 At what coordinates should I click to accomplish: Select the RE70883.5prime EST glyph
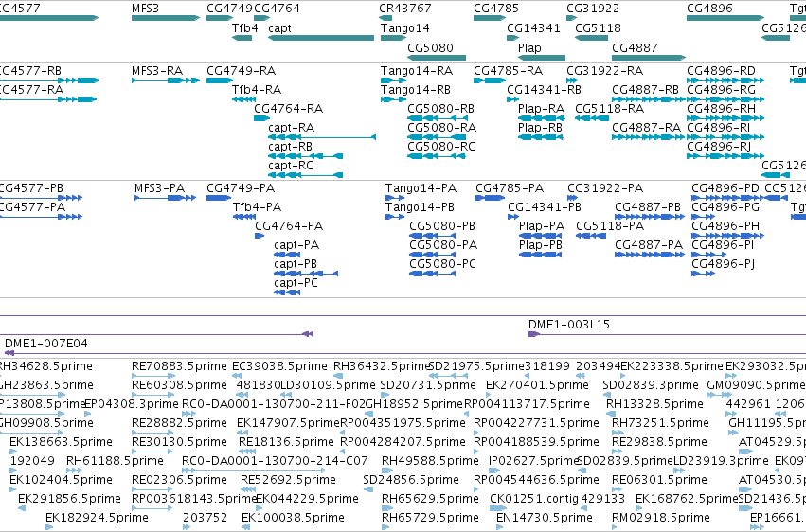click(153, 376)
